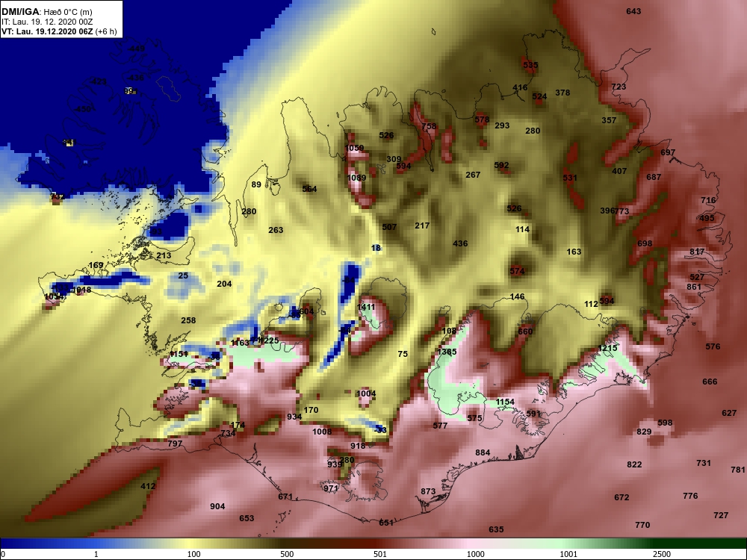Click the map value 535
The image size is (747, 560).
tap(530, 65)
